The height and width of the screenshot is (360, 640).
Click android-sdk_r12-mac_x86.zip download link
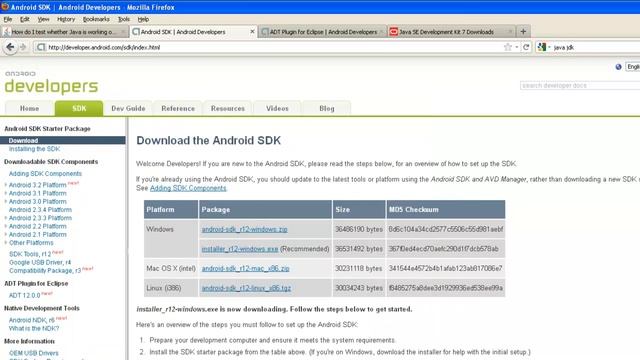(x=245, y=269)
